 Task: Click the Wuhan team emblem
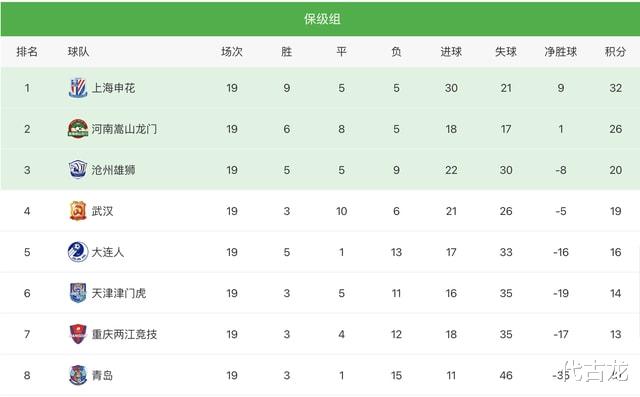click(78, 211)
